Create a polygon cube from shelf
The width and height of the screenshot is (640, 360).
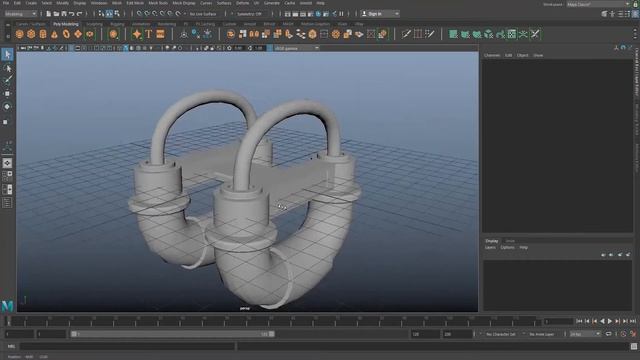click(31, 34)
